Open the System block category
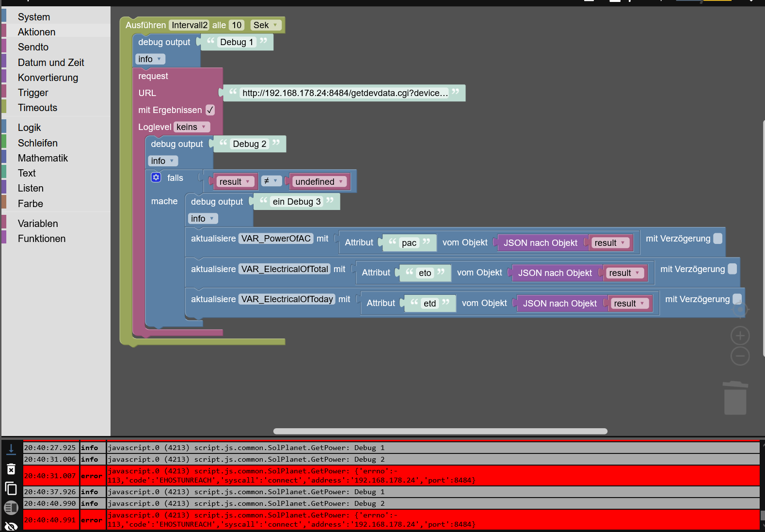Screen dimensions: 765x532 point(56,17)
